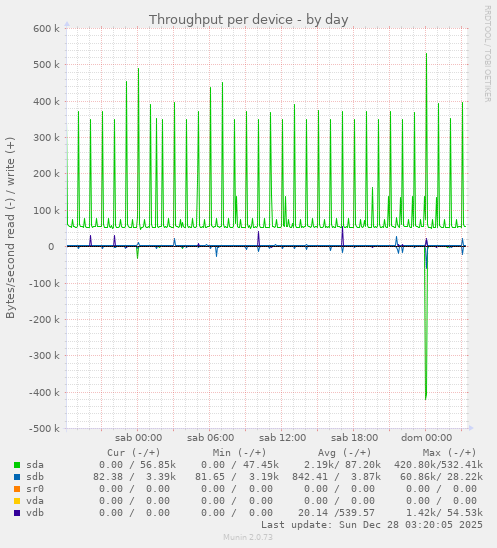
Task: Click the tallest green sda write spike peak
Action: coord(426,54)
